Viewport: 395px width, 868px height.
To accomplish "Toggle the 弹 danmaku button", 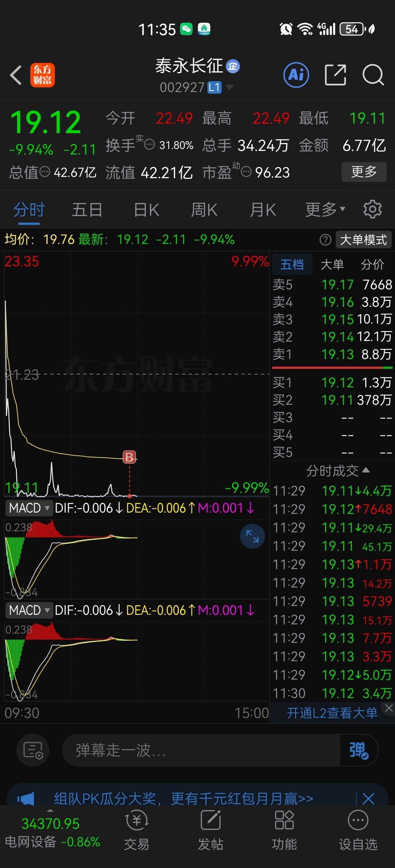I will pyautogui.click(x=359, y=750).
